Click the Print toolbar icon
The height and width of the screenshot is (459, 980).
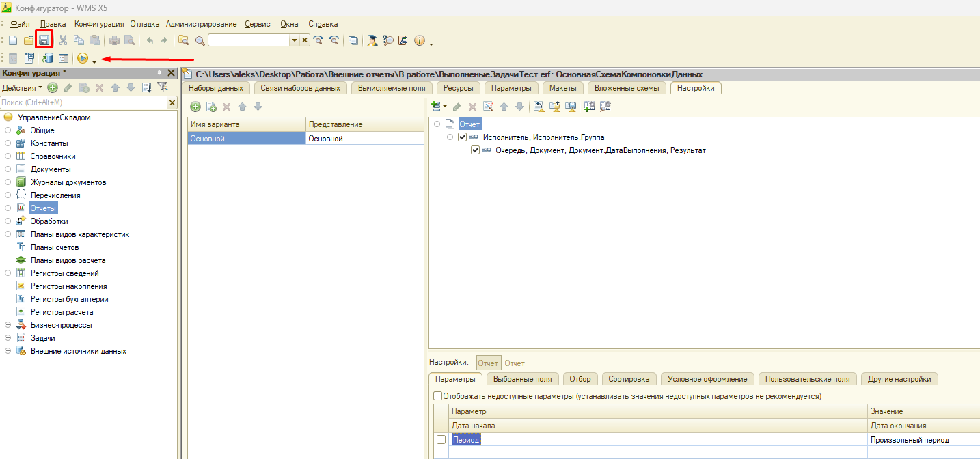pos(114,40)
